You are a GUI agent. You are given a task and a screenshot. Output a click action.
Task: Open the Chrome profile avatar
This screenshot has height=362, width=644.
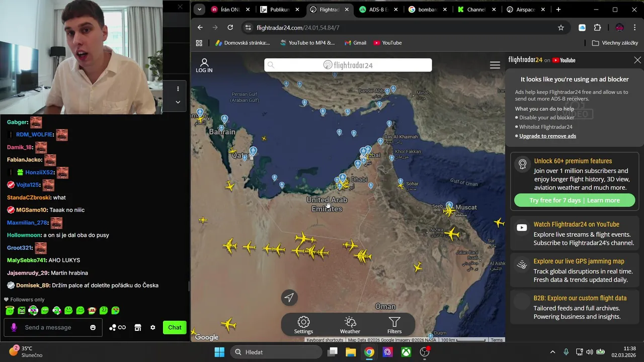coord(619,28)
